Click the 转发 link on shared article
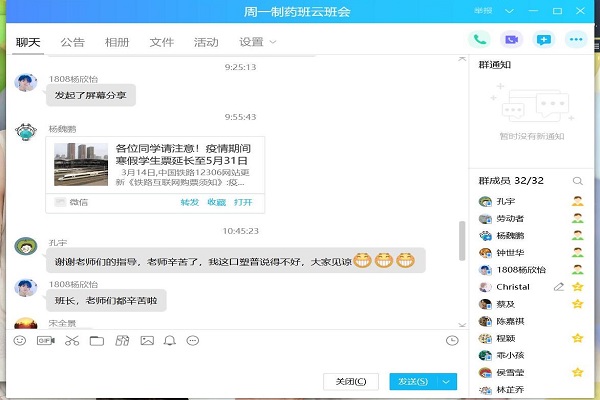This screenshot has height=400, width=600. pos(189,202)
